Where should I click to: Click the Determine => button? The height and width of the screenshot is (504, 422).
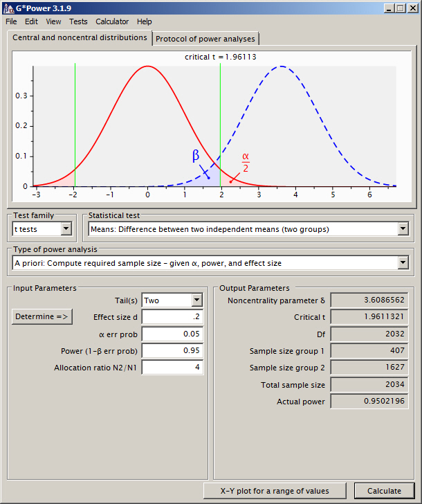pos(42,316)
